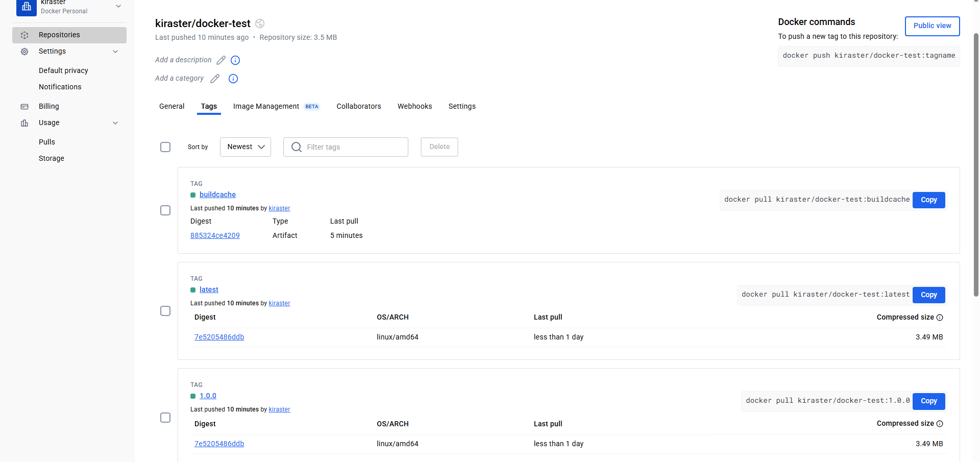This screenshot has height=462, width=980.
Task: Click the Add a category text
Action: click(179, 78)
